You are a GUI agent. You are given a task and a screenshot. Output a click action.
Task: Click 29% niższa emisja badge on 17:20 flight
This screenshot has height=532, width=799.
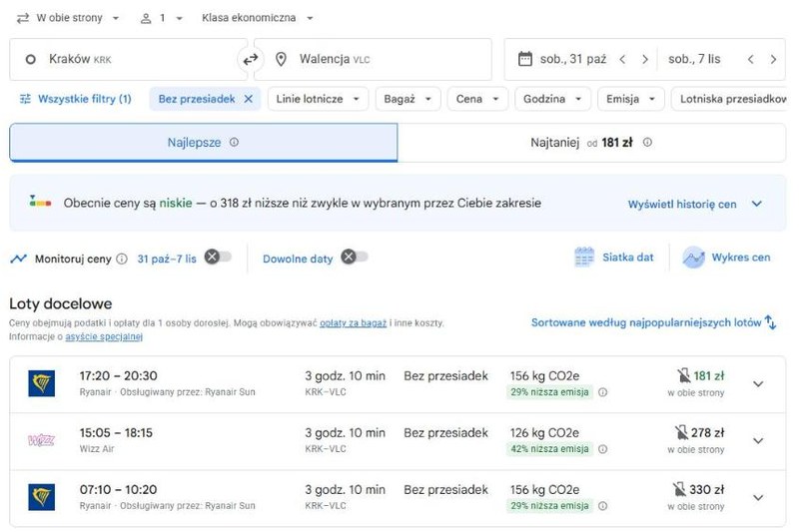[549, 392]
